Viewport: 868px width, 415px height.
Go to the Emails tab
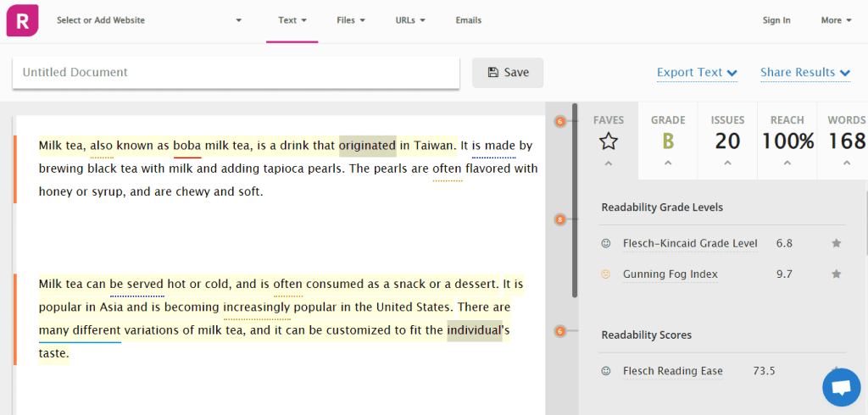(x=468, y=20)
